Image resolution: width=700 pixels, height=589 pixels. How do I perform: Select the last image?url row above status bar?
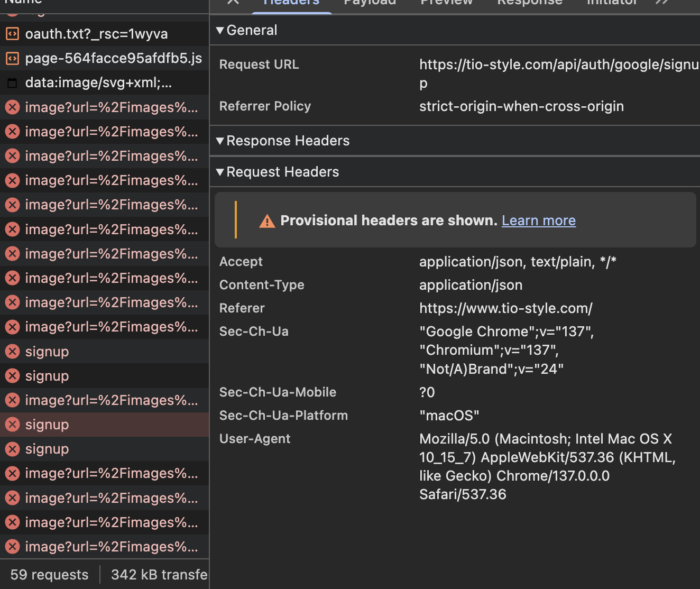click(x=104, y=547)
